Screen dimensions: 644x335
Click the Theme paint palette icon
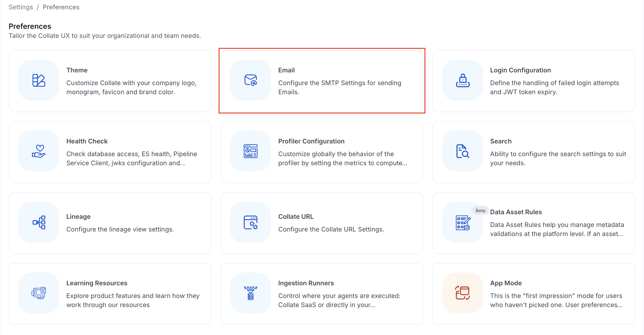click(39, 80)
